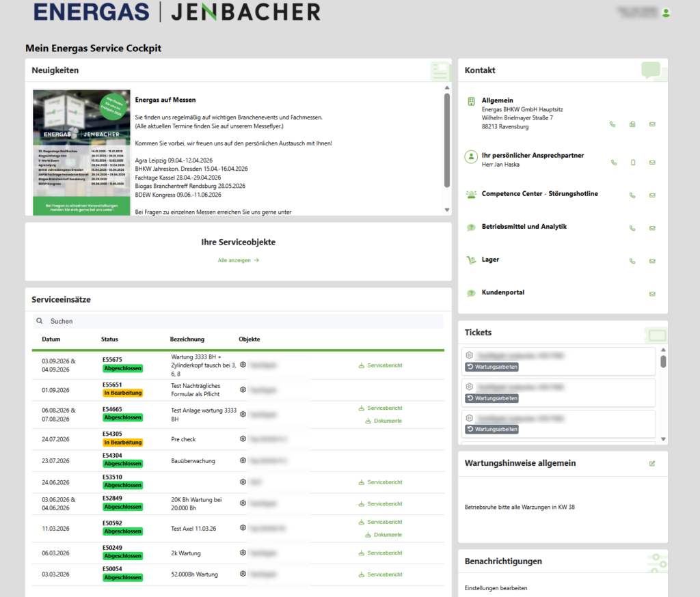Open Alle anzeigen under Ihre Serviceobjekte
Image resolution: width=700 pixels, height=597 pixels.
click(x=239, y=260)
